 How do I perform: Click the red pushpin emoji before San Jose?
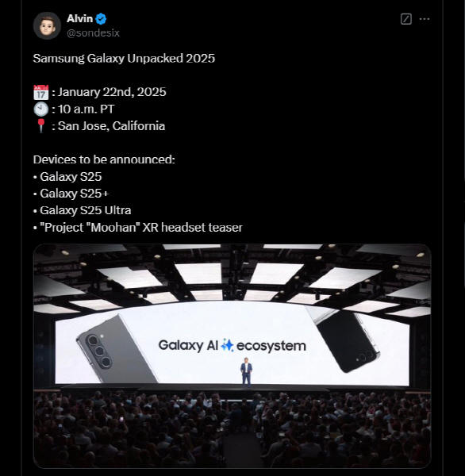point(40,126)
